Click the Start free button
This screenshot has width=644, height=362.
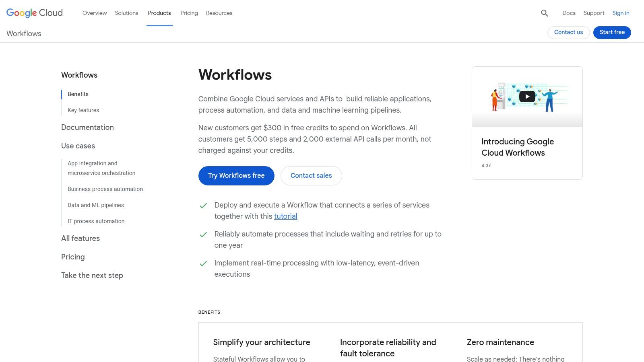click(x=612, y=32)
